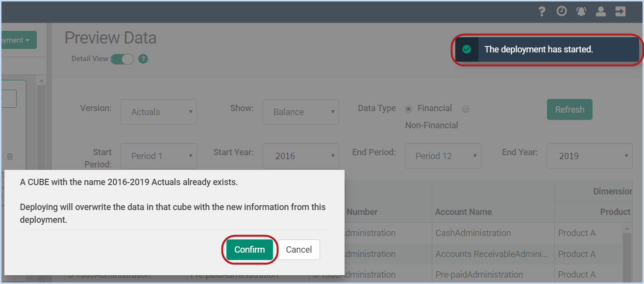Click the Account Name column header
Image resolution: width=644 pixels, height=284 pixels.
pos(464,212)
